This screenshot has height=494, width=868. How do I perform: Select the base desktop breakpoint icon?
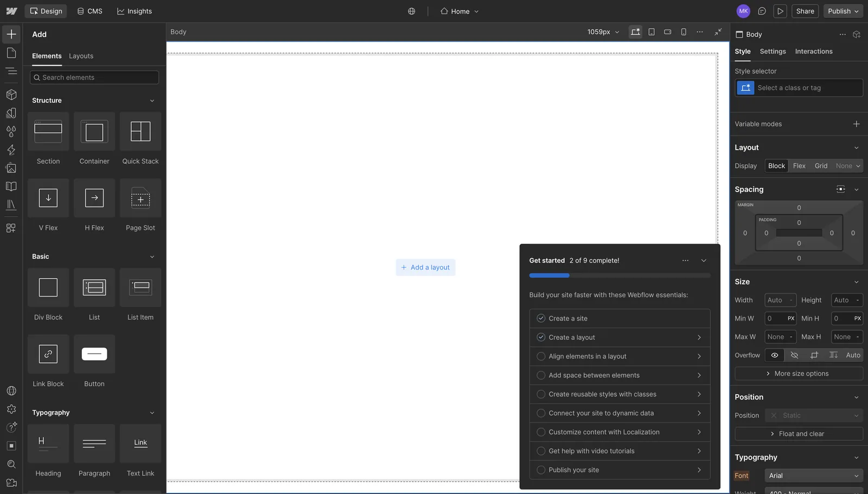(x=635, y=32)
